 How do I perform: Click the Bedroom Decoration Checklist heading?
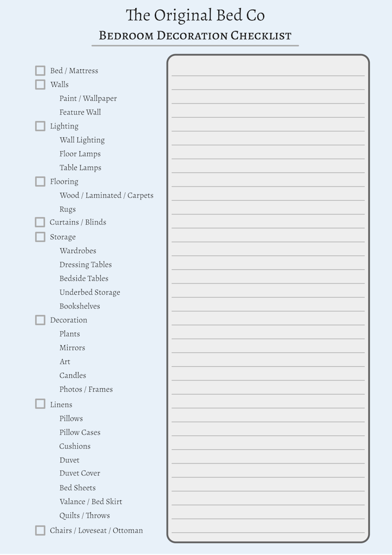tap(195, 36)
